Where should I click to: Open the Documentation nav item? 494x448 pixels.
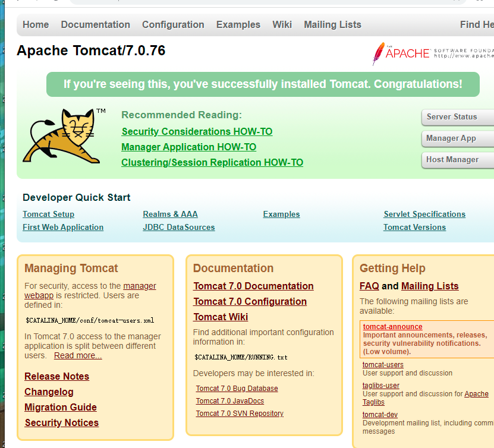(96, 24)
